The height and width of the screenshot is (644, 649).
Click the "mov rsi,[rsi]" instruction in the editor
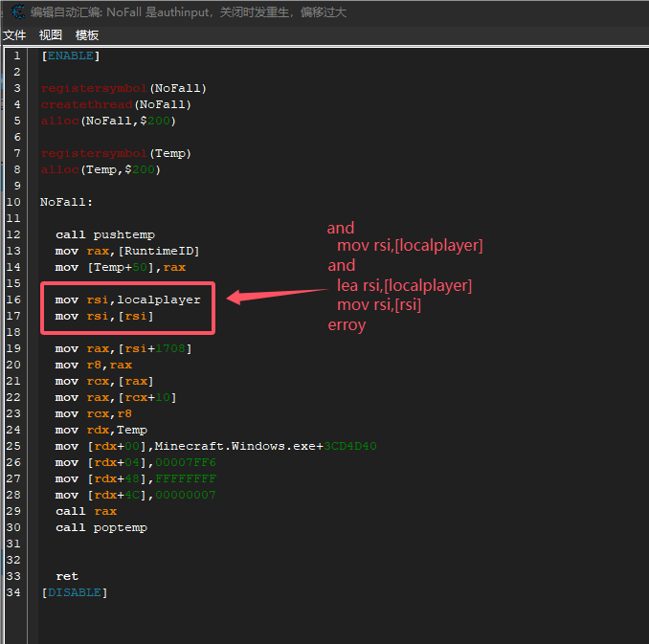(104, 316)
